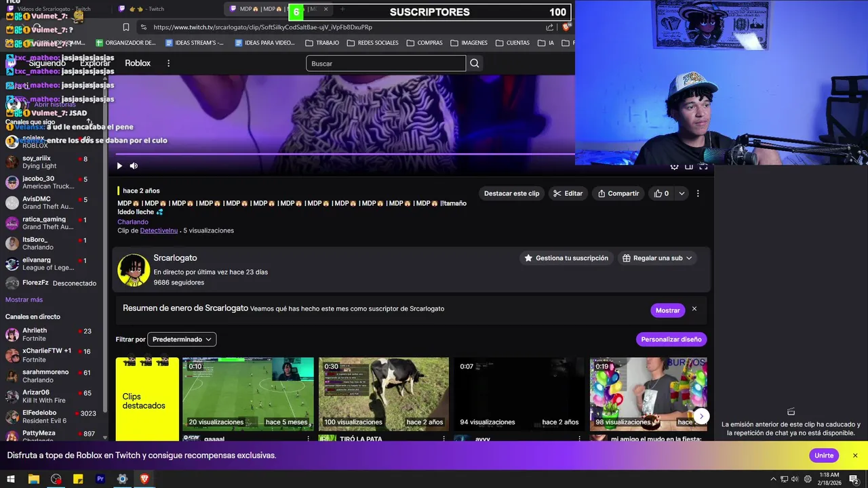Viewport: 868px width, 488px height.
Task: Click the Editar clip button
Action: click(x=568, y=193)
